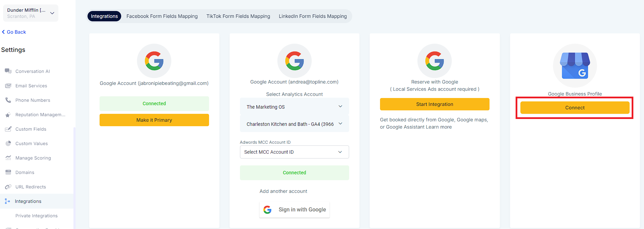The image size is (644, 229).
Task: Click Start Integration for Reserve with Google
Action: click(x=435, y=104)
